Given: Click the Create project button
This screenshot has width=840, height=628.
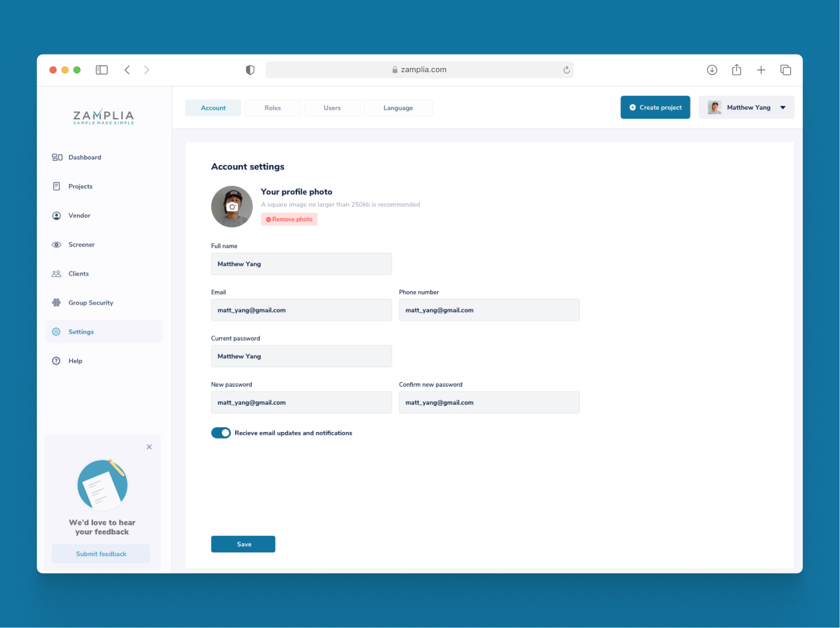Looking at the screenshot, I should click(x=655, y=108).
